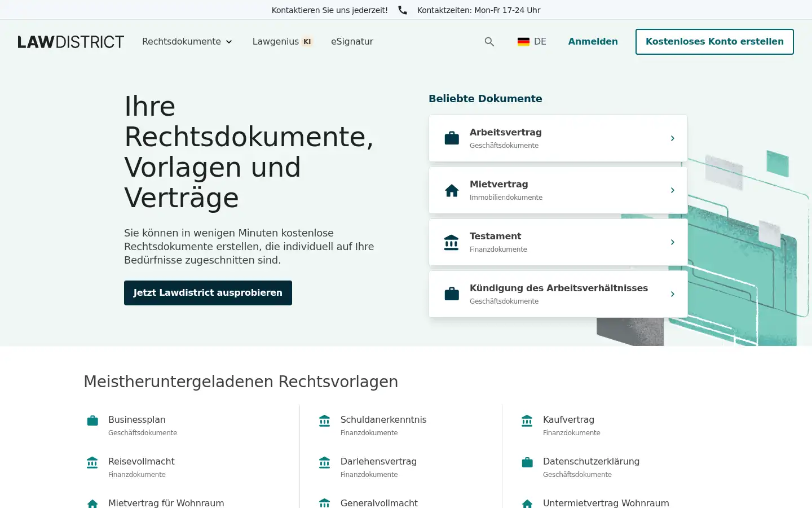Open the Kaufvertrag template link
The height and width of the screenshot is (508, 812).
[568, 419]
